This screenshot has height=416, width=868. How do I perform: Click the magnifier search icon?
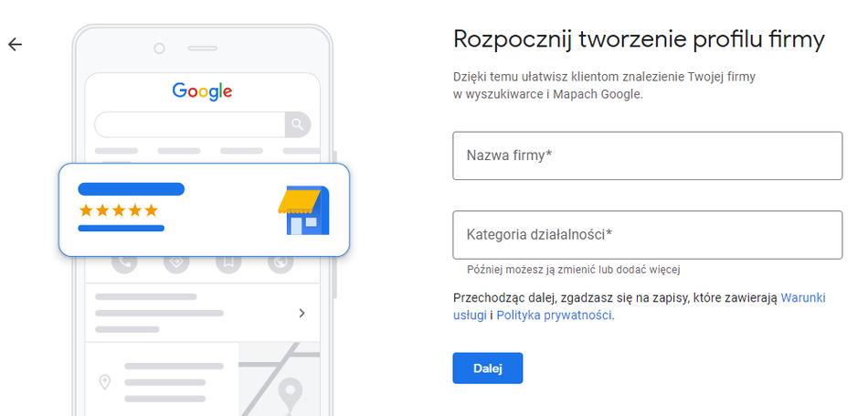click(297, 124)
